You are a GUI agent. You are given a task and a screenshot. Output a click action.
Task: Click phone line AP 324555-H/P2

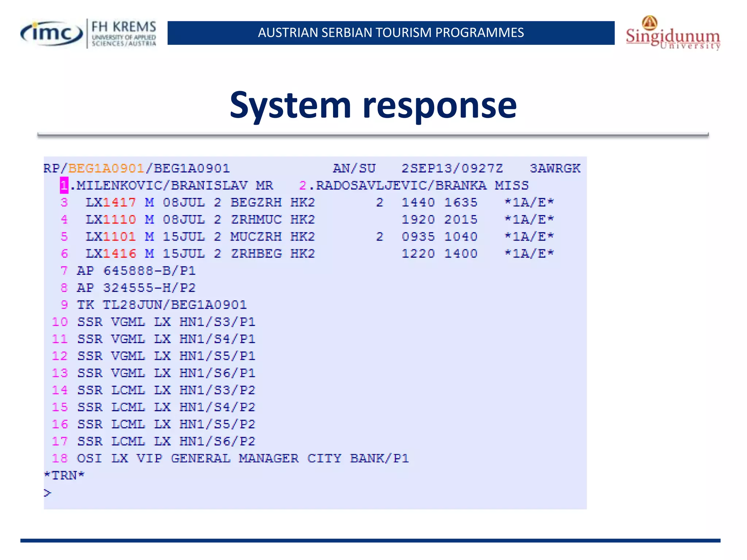tap(128, 288)
